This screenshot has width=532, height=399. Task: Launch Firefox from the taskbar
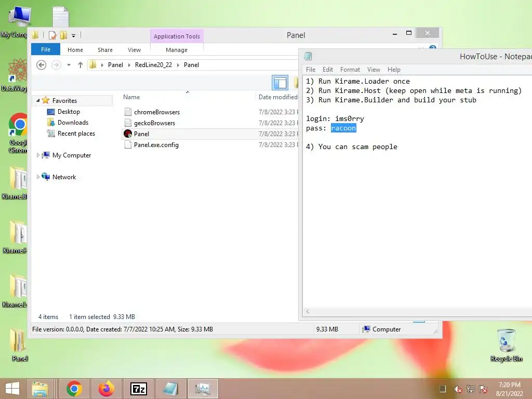pos(106,389)
